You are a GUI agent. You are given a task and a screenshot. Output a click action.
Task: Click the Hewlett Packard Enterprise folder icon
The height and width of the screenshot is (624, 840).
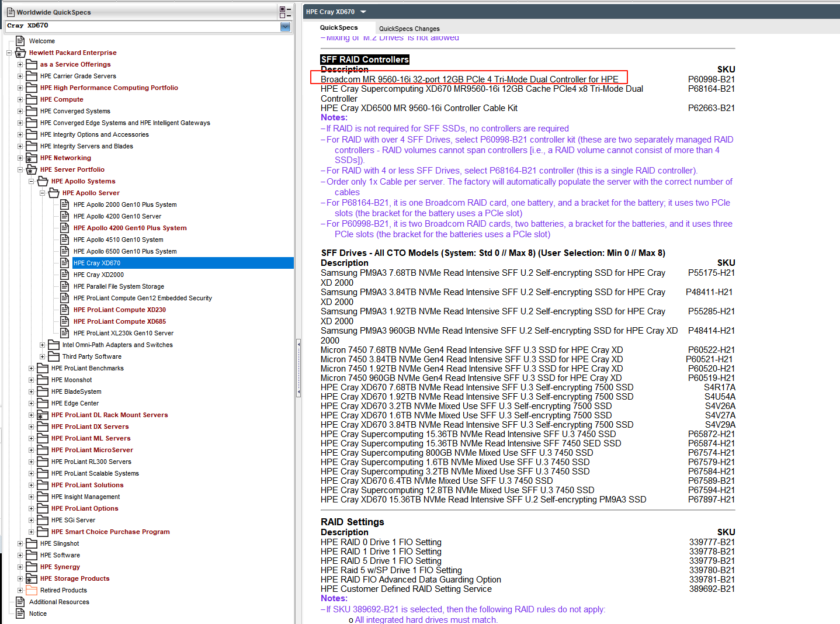[20, 53]
